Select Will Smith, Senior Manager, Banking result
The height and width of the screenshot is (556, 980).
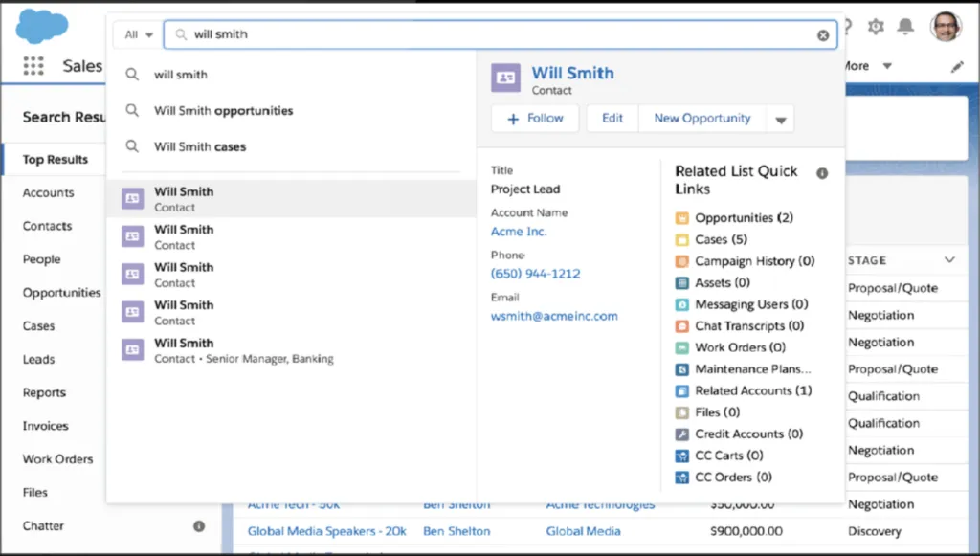(x=291, y=350)
